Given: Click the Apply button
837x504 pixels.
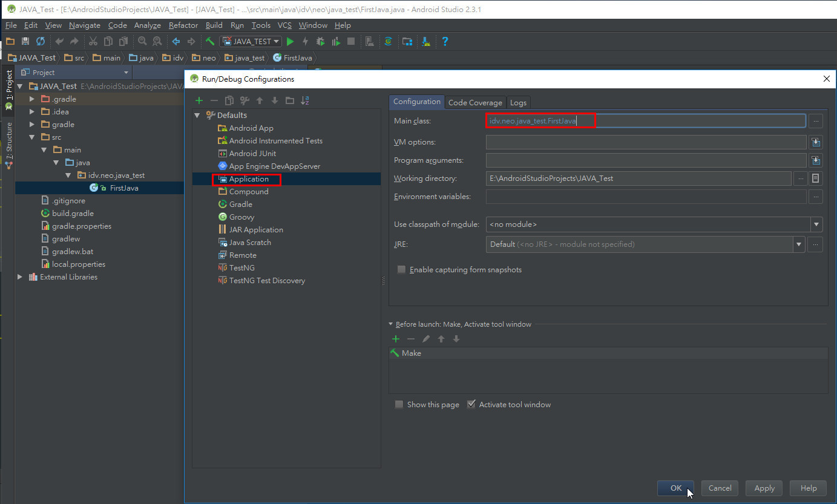Looking at the screenshot, I should [764, 488].
